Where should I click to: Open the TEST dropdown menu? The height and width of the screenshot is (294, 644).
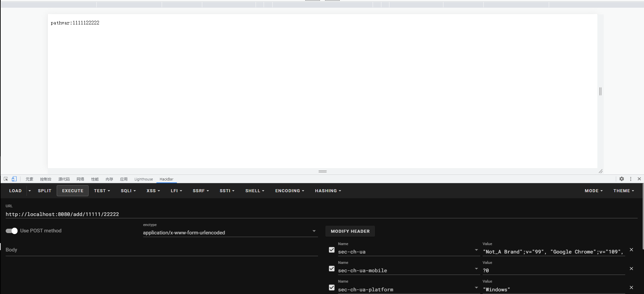point(102,191)
